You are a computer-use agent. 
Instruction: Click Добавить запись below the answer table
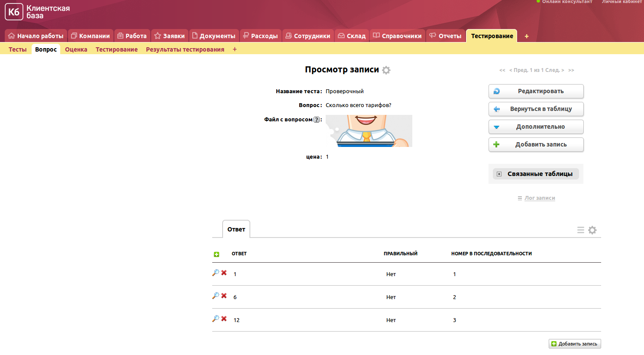point(575,344)
